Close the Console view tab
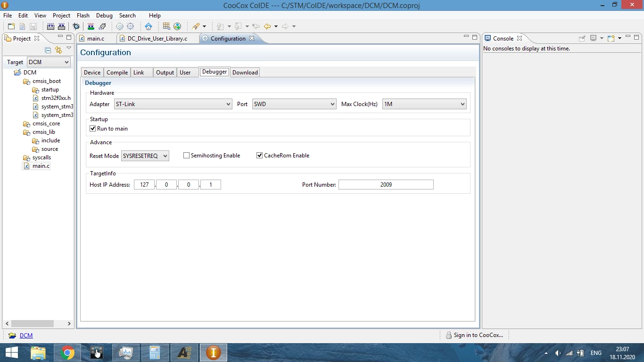Screen dimensions: 644x362 coord(520,38)
